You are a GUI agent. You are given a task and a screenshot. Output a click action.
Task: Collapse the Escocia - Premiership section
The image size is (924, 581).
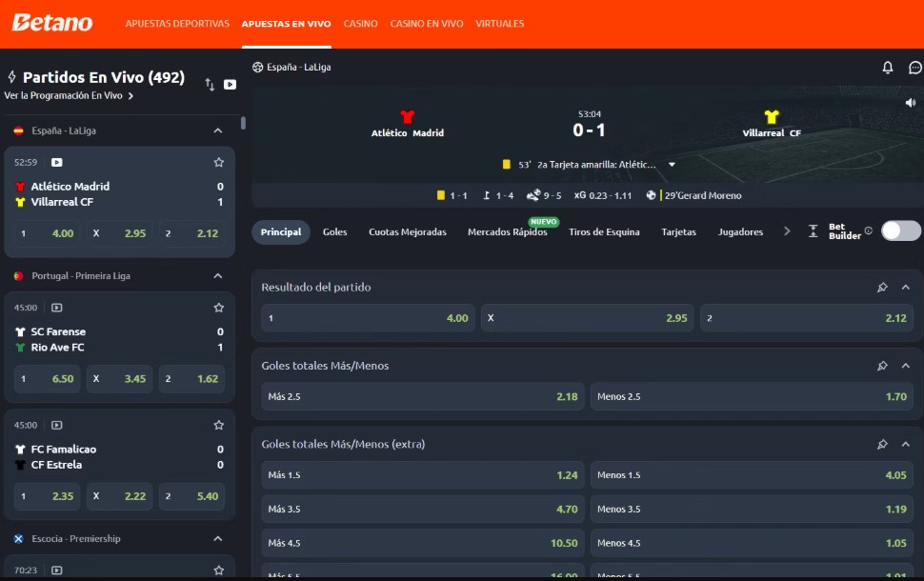pos(217,538)
